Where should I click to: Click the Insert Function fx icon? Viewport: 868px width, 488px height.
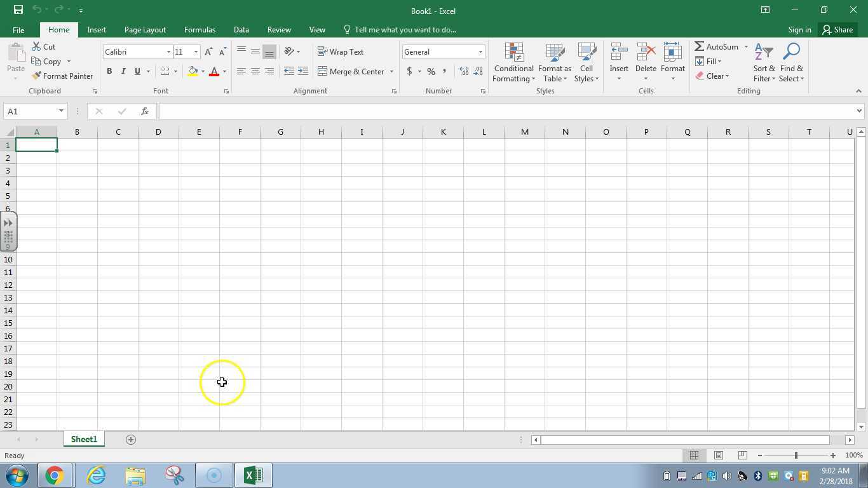[145, 111]
